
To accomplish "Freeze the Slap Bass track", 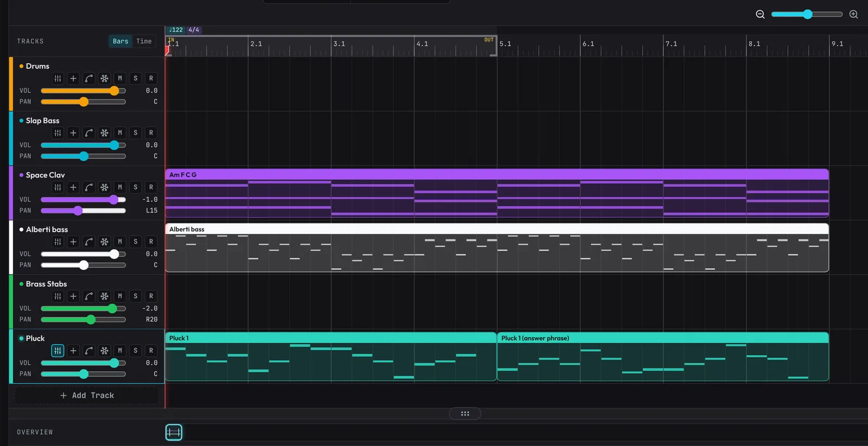I will pos(104,133).
